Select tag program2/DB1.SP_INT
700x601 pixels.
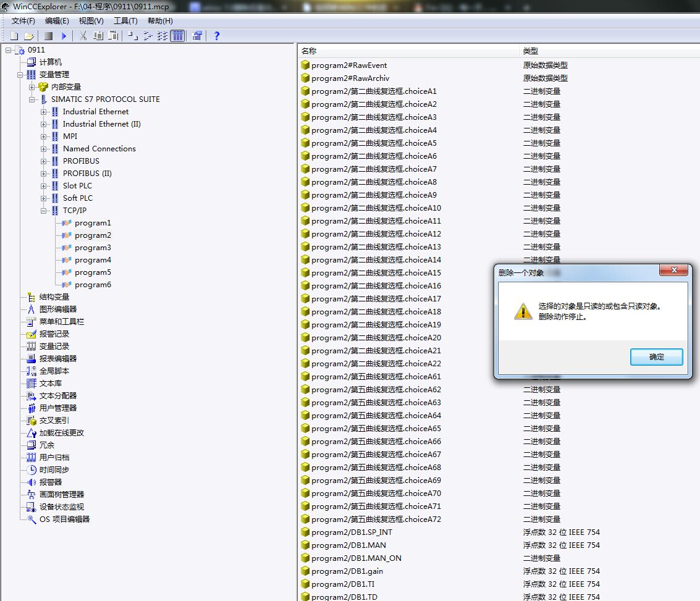point(352,532)
